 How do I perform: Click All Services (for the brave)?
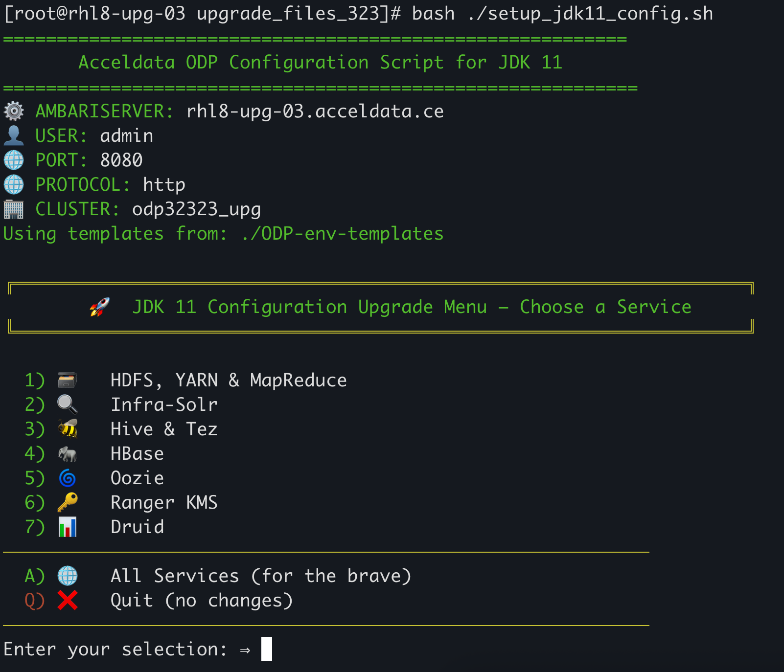tap(261, 576)
